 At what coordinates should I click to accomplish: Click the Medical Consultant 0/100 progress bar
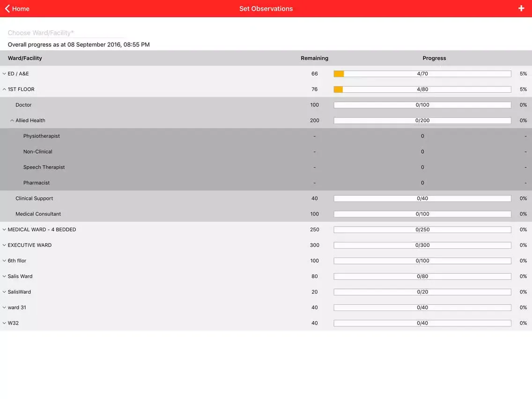[422, 214]
